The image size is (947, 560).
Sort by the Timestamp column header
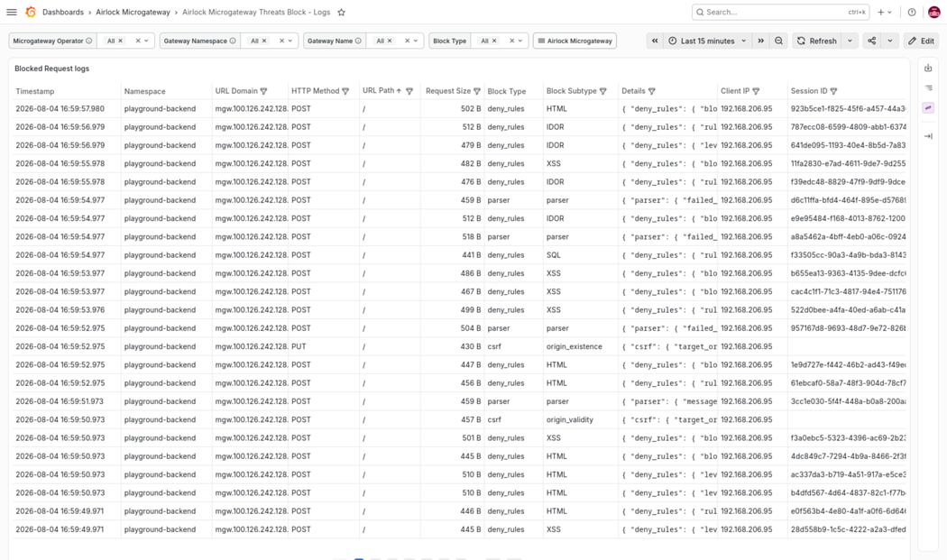[x=35, y=91]
